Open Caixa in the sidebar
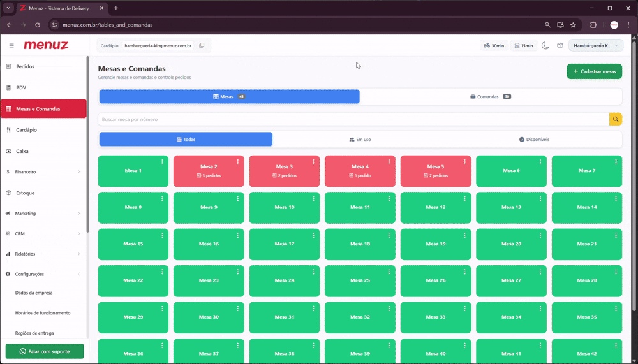 tap(43, 151)
